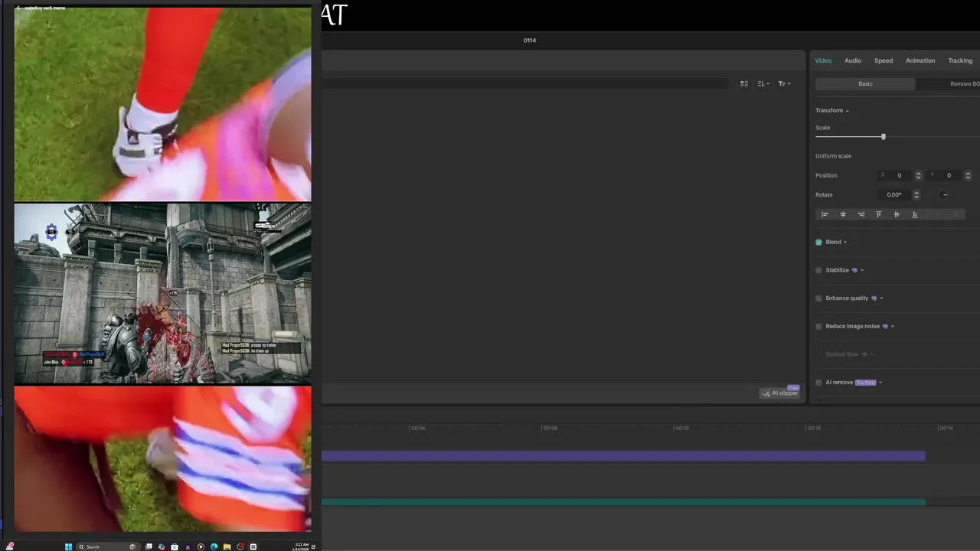The width and height of the screenshot is (980, 551).
Task: Switch to grid view in media panel
Action: [743, 83]
